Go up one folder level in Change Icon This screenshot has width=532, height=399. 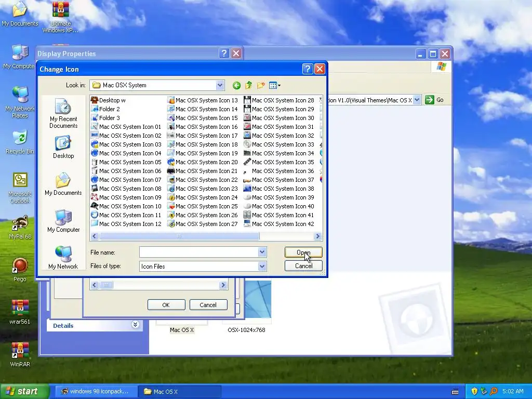(x=249, y=86)
